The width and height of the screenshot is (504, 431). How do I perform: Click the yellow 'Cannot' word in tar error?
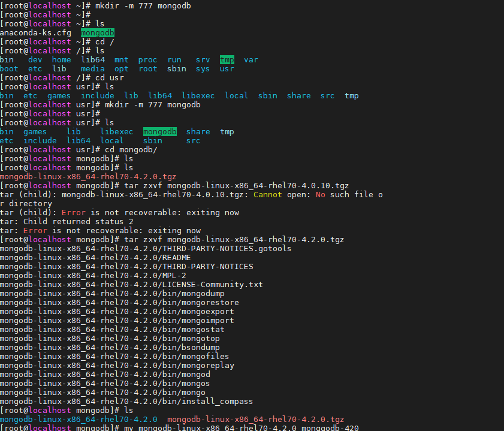[x=267, y=195]
